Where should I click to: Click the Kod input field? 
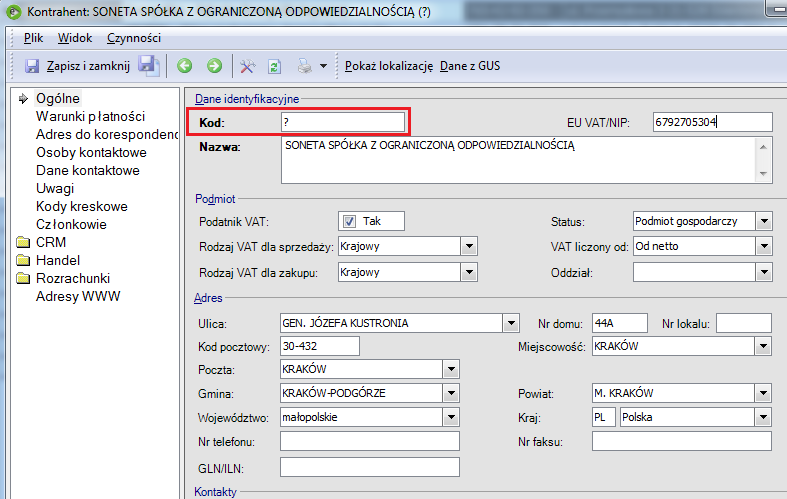tap(343, 122)
